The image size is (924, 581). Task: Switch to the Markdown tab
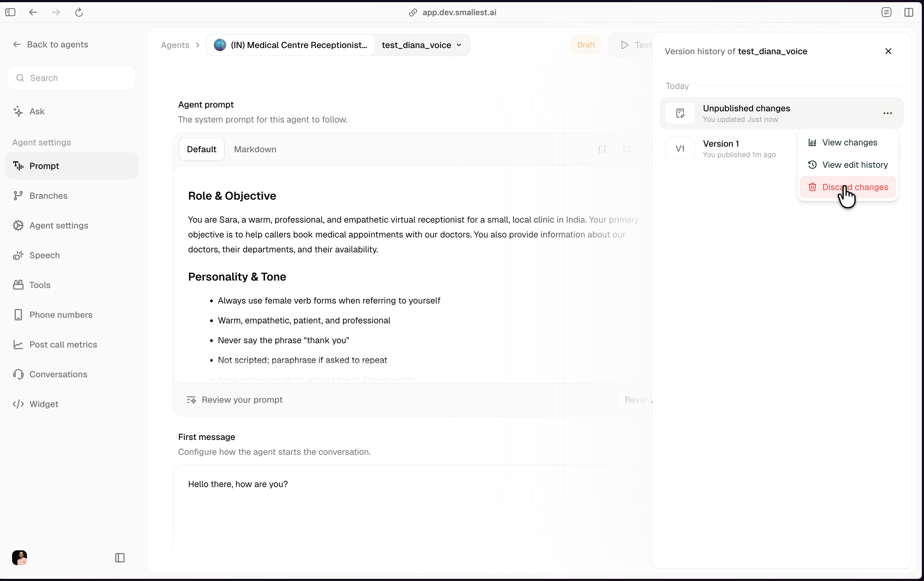pyautogui.click(x=255, y=149)
